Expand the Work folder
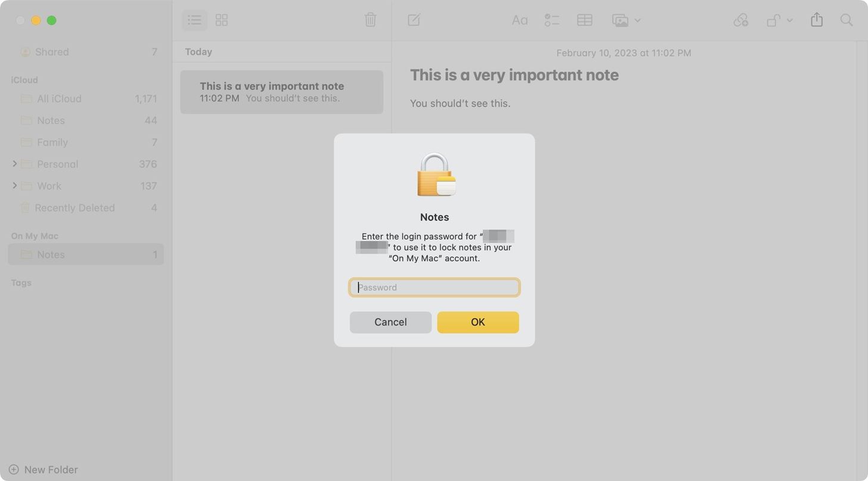The height and width of the screenshot is (481, 868). pyautogui.click(x=14, y=185)
